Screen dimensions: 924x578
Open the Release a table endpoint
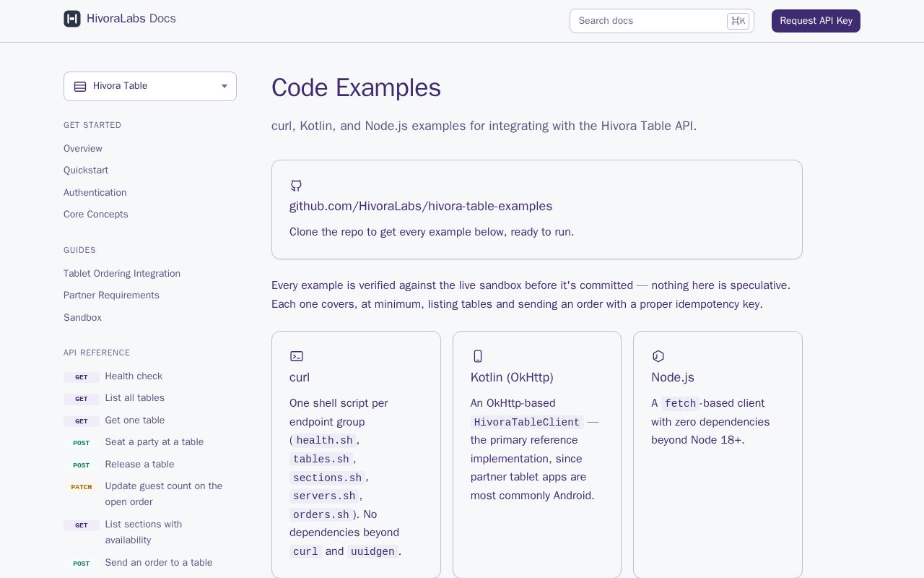139,465
